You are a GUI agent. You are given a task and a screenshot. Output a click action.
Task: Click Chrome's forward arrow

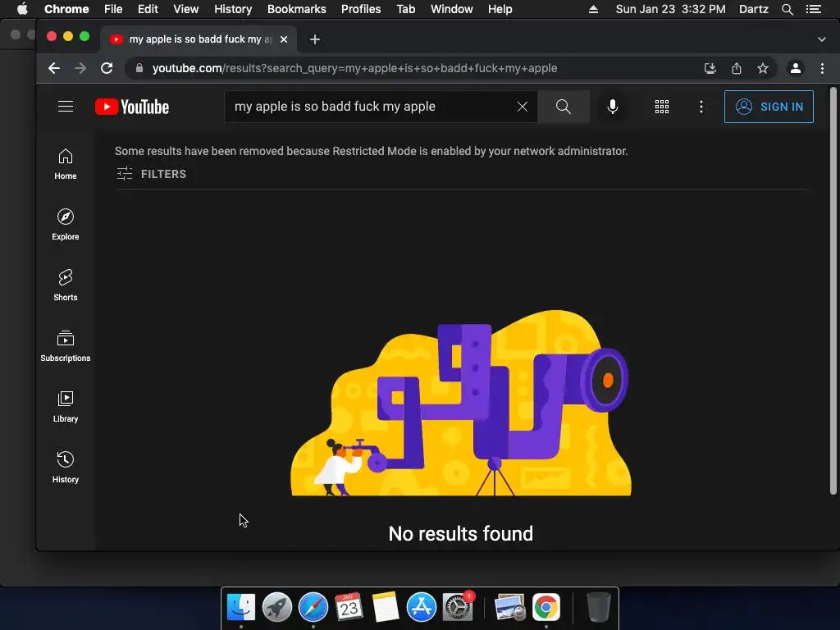click(80, 68)
